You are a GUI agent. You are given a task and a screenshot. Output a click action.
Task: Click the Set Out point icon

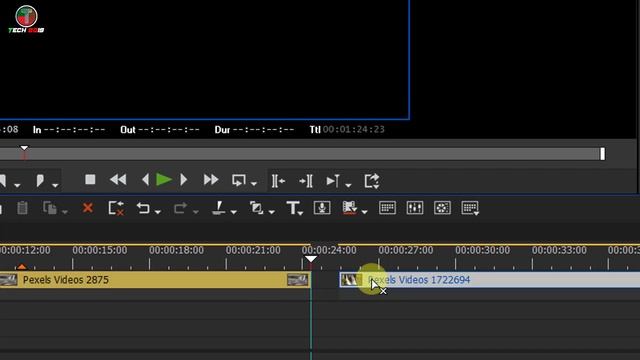click(40, 180)
